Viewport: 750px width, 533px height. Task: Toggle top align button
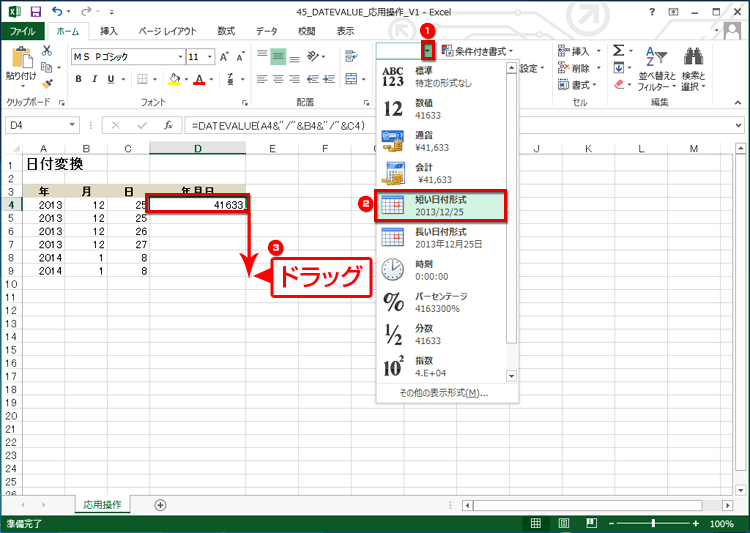(x=262, y=56)
